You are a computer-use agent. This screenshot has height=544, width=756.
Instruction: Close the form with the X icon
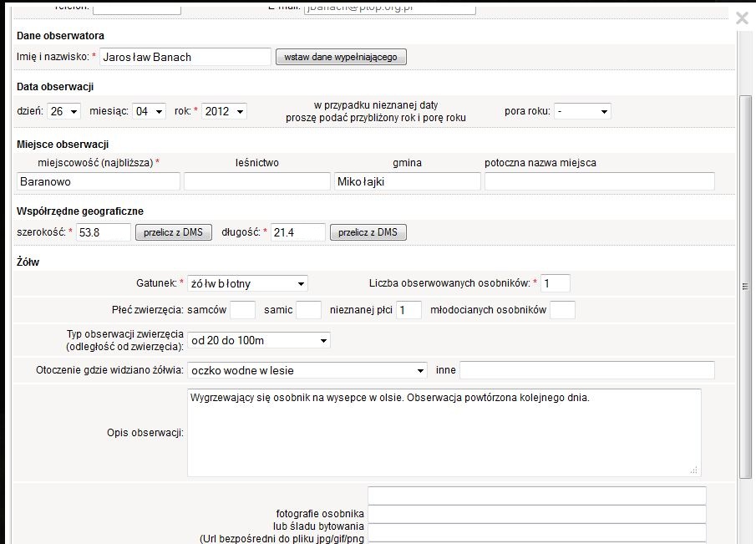click(742, 18)
